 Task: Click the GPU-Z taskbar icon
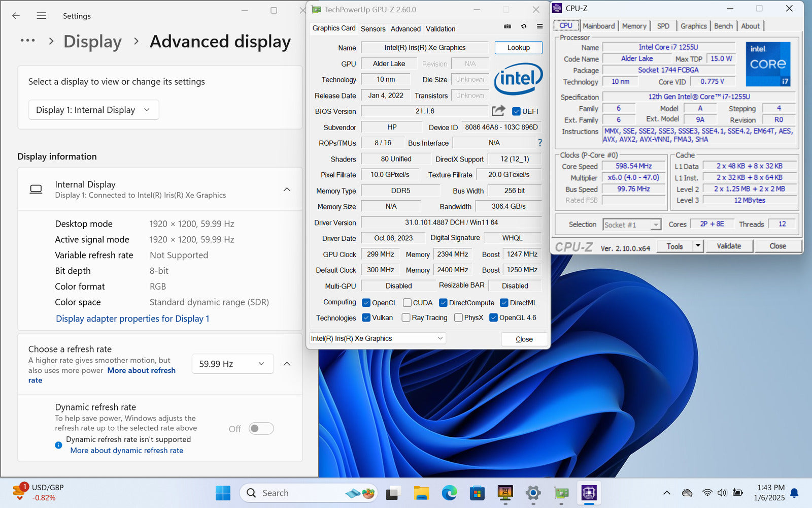(561, 493)
